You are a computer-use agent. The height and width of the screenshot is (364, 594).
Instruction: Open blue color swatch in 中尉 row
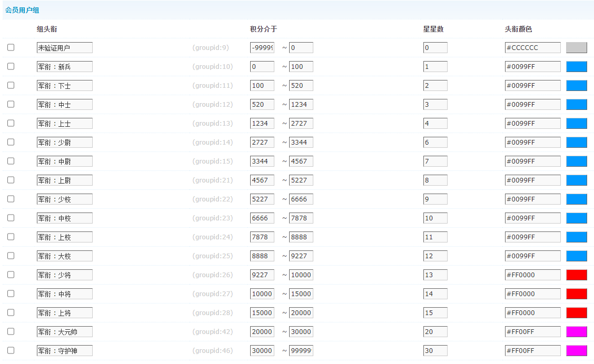(577, 161)
